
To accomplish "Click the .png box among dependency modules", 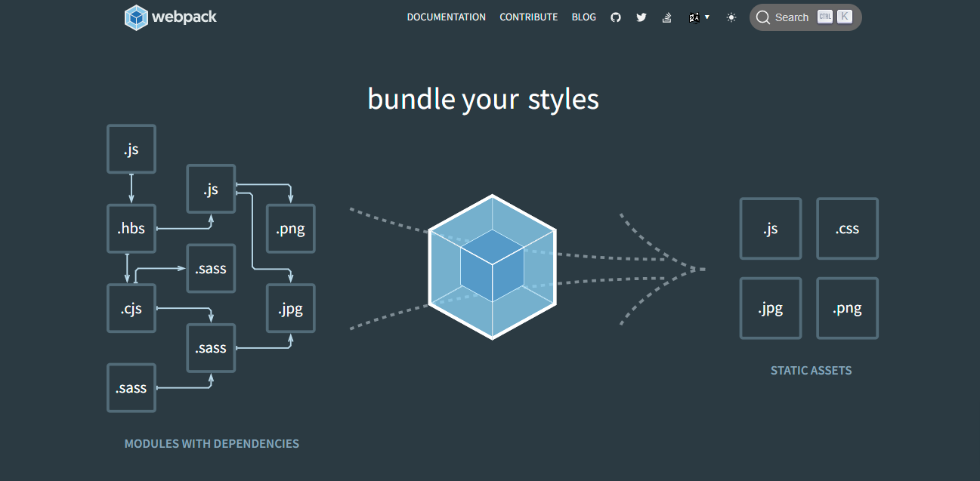I will [x=291, y=229].
